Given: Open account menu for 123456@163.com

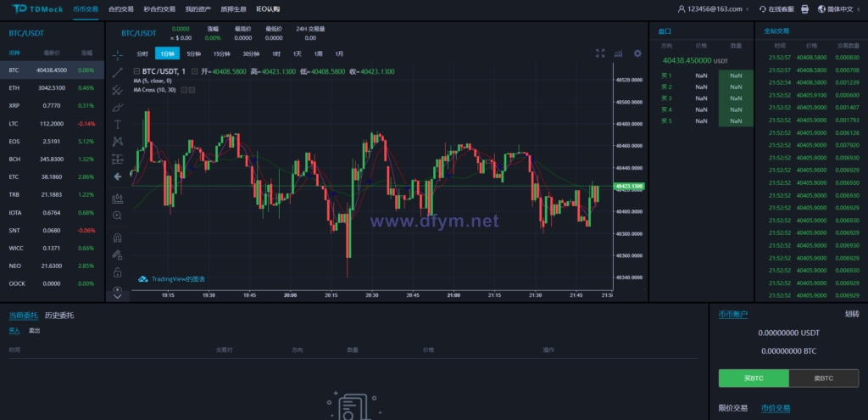Looking at the screenshot, I should [713, 8].
